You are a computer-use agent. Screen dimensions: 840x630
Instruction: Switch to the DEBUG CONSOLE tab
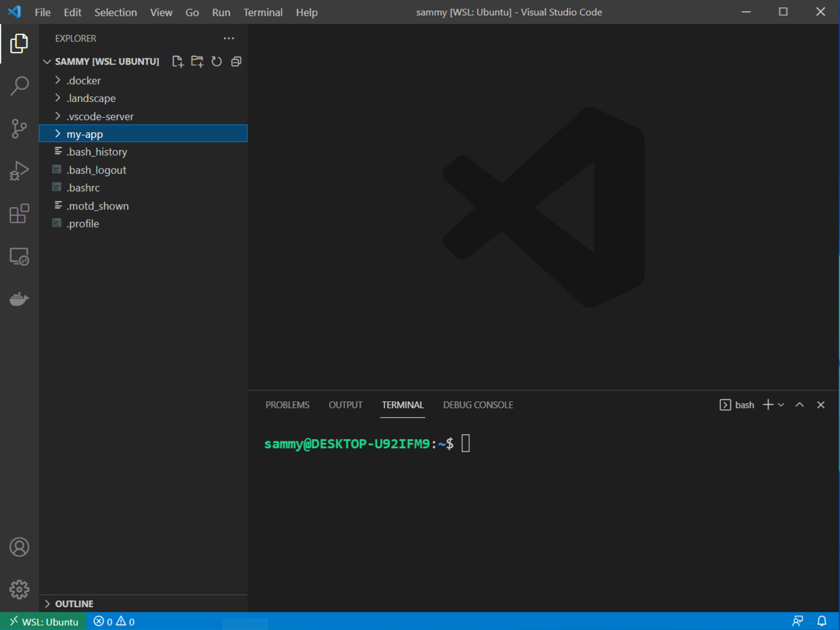click(x=478, y=405)
